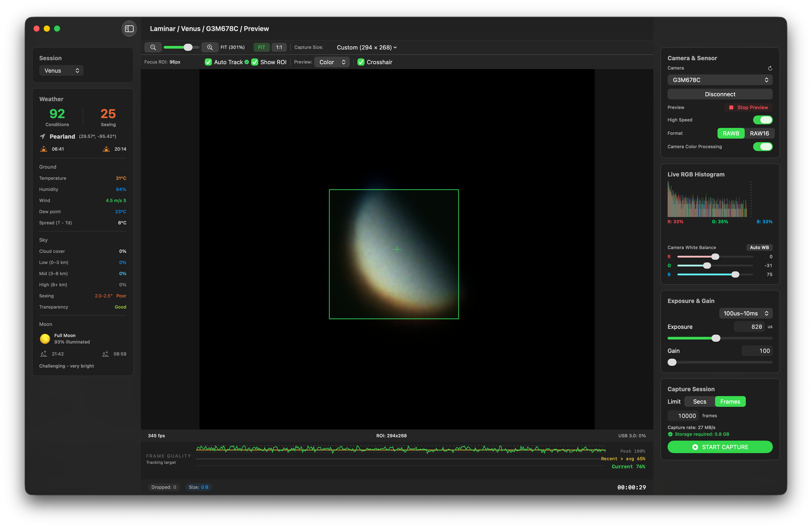The image size is (812, 528).
Task: Click the Seeing '2.0-2.5" Poor' value
Action: point(110,296)
